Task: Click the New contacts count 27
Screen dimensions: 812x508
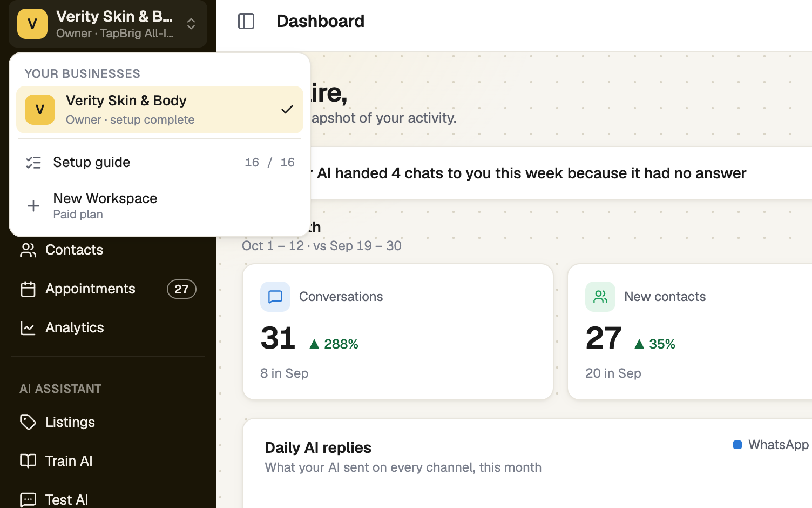Action: click(x=604, y=338)
